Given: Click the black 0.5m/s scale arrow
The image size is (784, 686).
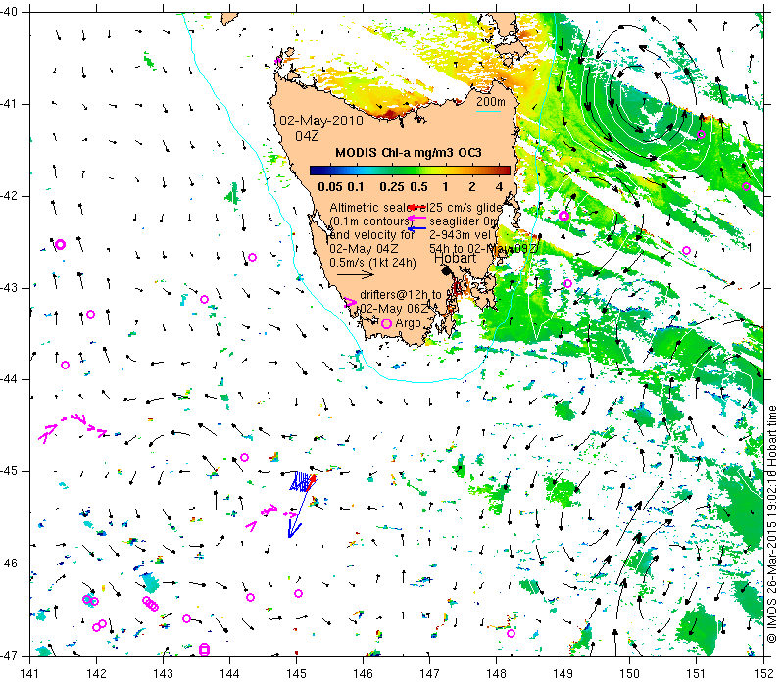Looking at the screenshot, I should (356, 274).
